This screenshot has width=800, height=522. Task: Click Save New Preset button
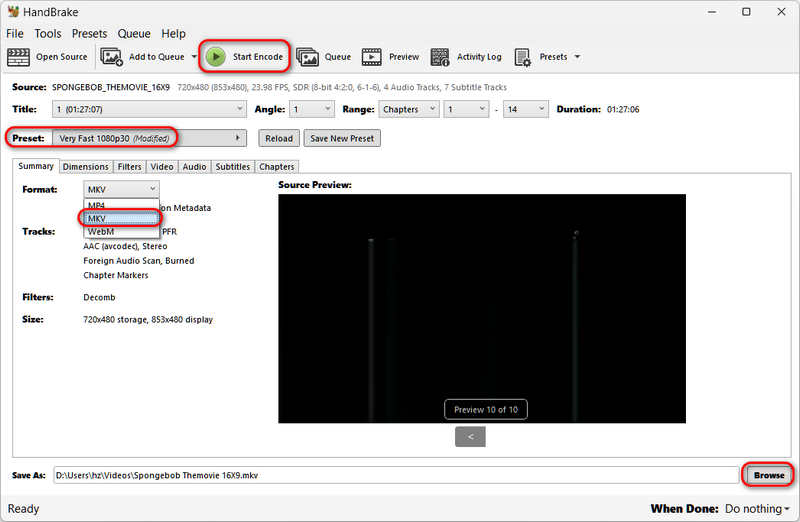point(342,138)
